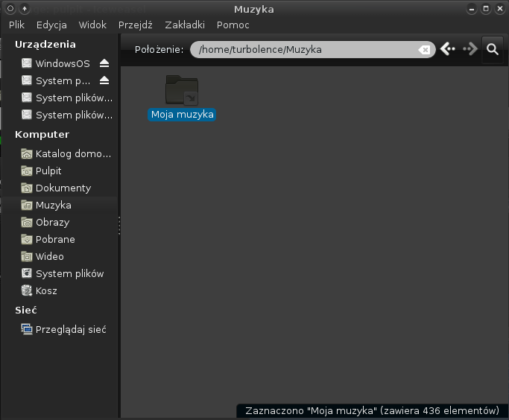Open the Plik menu
509x420 pixels.
[x=17, y=25]
